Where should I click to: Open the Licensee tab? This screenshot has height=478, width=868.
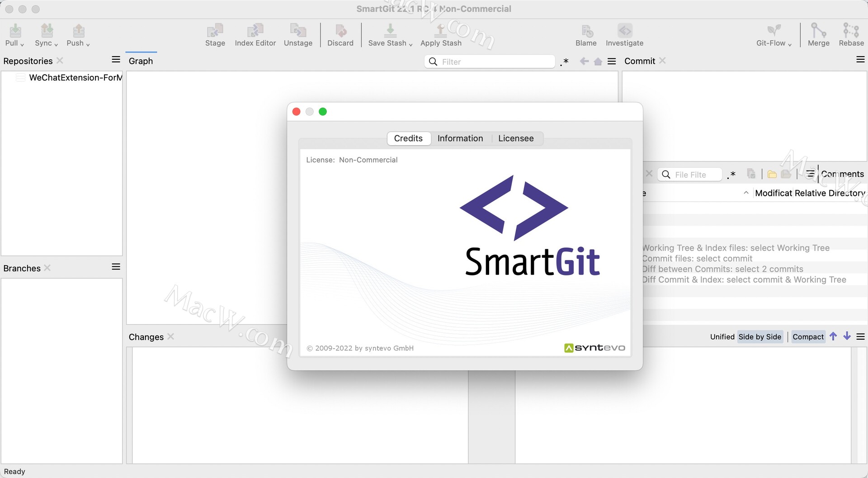[516, 138]
